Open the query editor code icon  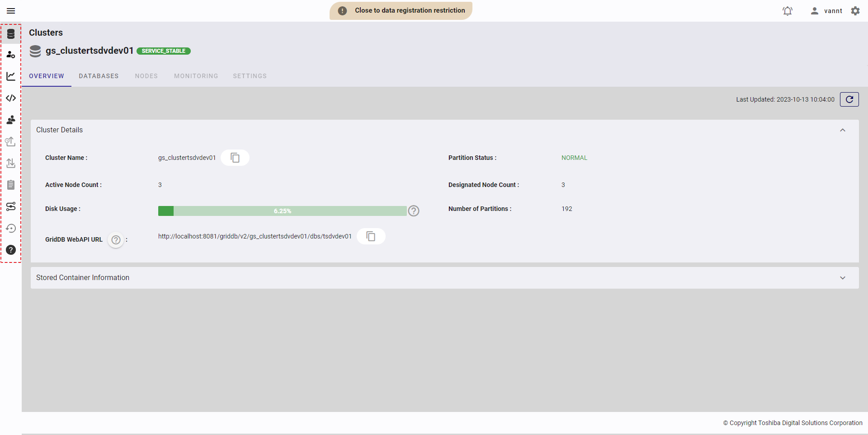point(11,98)
